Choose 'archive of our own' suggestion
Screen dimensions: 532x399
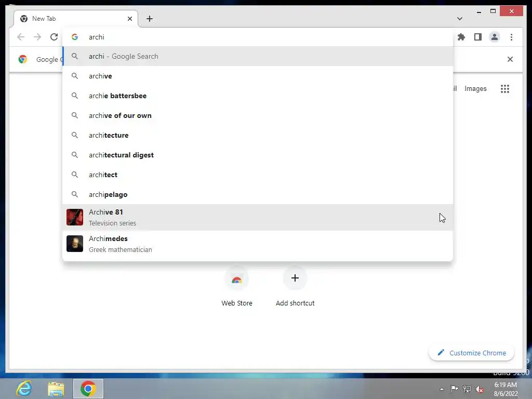pos(258,115)
